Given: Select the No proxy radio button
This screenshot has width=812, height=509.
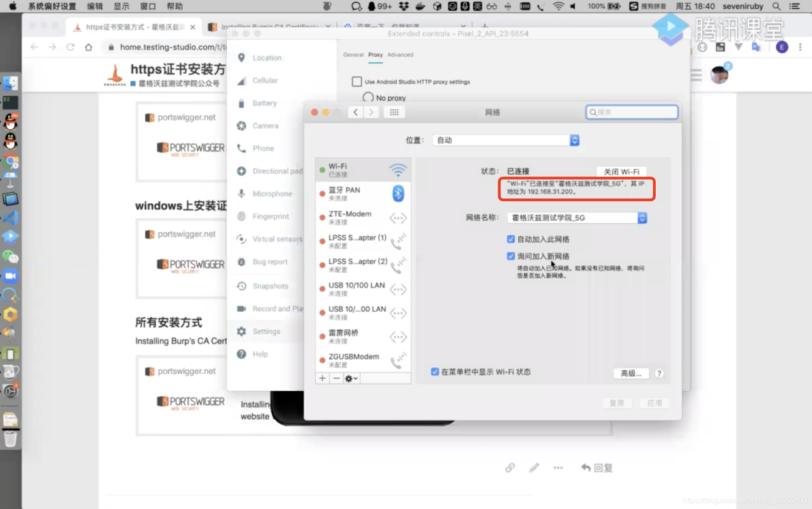Looking at the screenshot, I should [x=368, y=97].
